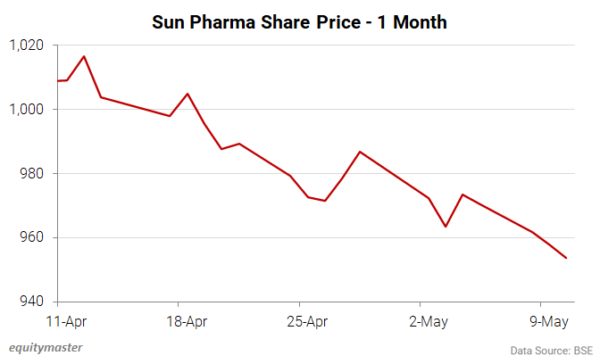Select the 2-May x-axis date label
This screenshot has height=364, width=600.
[428, 320]
